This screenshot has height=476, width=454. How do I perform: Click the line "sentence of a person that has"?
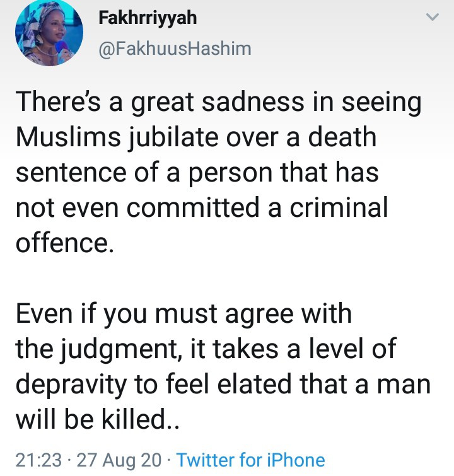pos(197,172)
